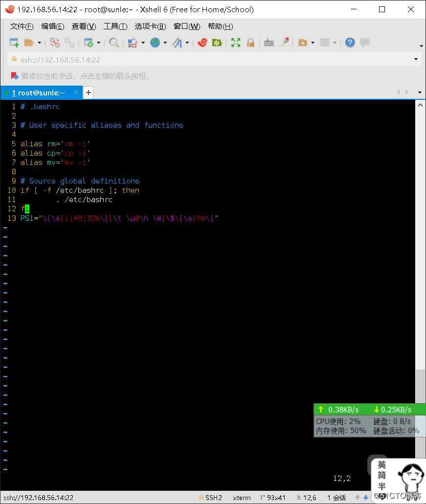
Task: Click the Reconnect link icon
Action: click(69, 43)
